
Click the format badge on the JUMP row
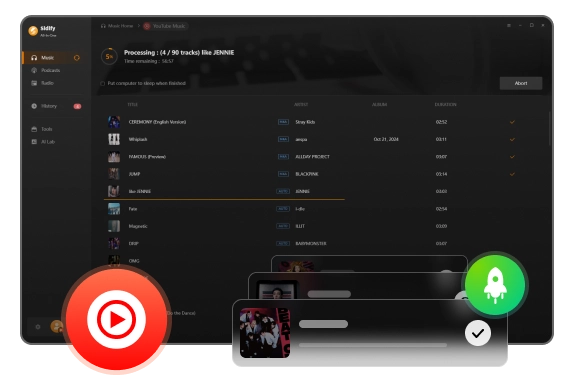point(283,174)
